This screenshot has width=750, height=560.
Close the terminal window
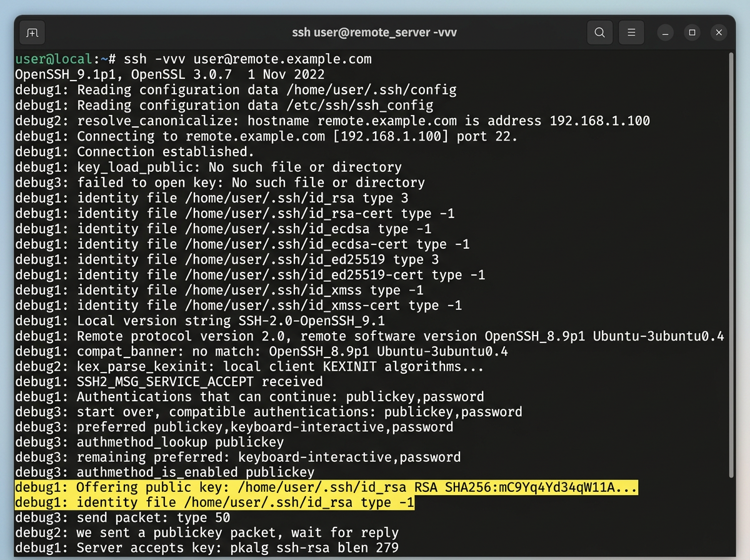pyautogui.click(x=719, y=32)
